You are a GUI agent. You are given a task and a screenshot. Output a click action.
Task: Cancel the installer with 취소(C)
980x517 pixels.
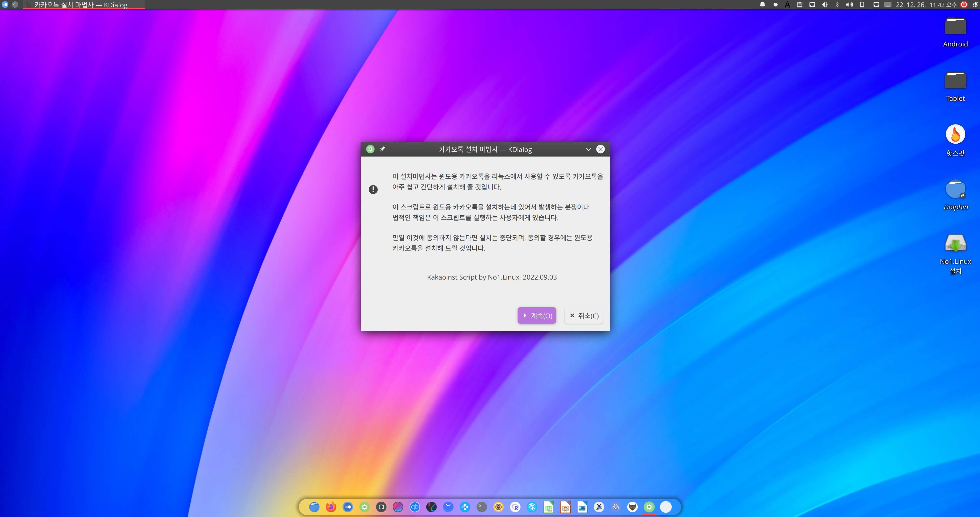point(584,316)
